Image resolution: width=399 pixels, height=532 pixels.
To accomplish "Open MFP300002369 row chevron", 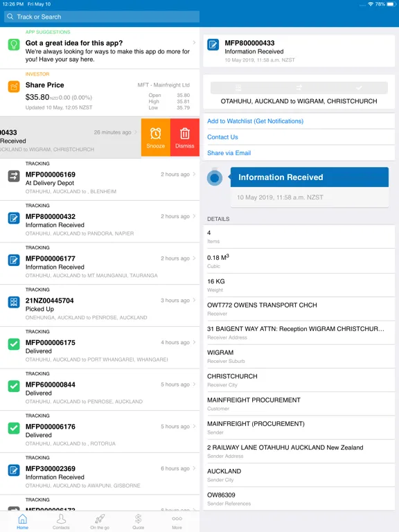I will click(194, 468).
